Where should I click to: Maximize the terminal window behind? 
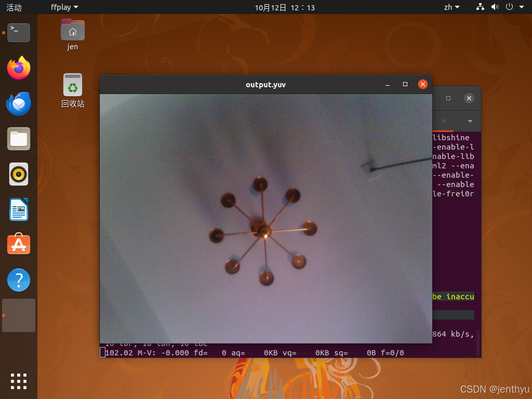pyautogui.click(x=448, y=98)
